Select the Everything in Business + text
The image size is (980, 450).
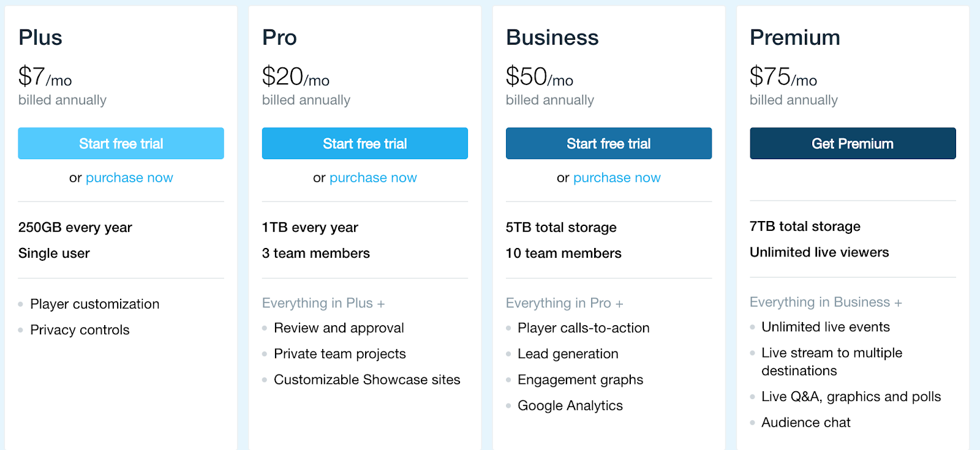point(826,302)
